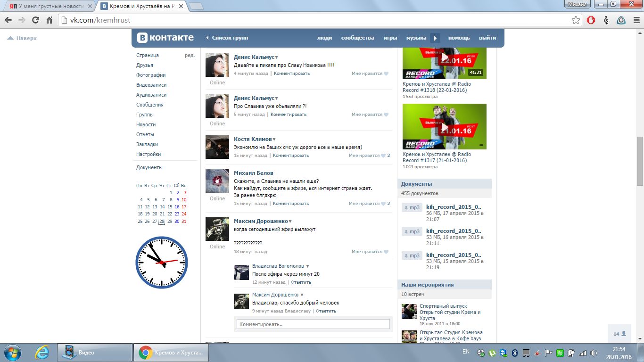Image resolution: width=644 pixels, height=362 pixels.
Task: Click 'Комментировать' under Костя Климов's post
Action: point(291,156)
